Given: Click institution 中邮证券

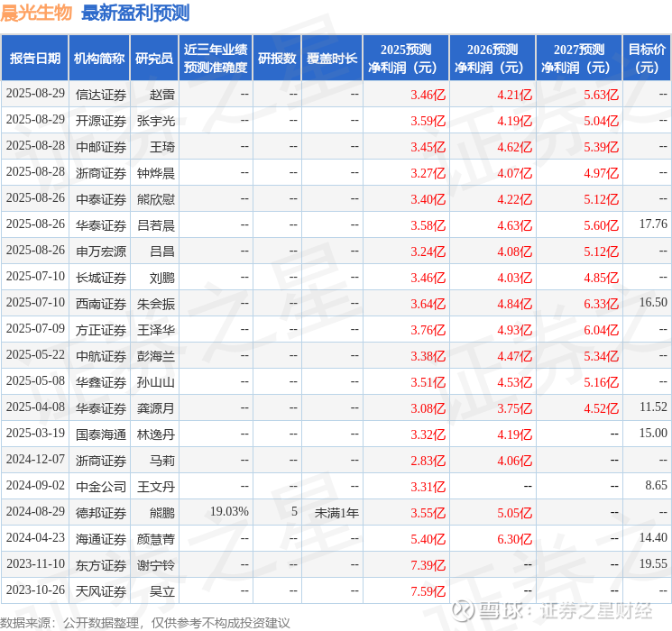Looking at the screenshot, I should [101, 147].
